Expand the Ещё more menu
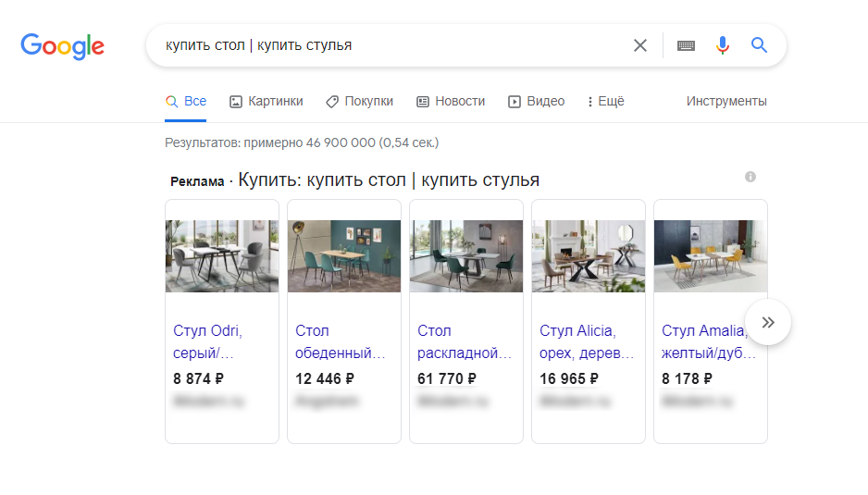The image size is (868, 495). tap(605, 102)
